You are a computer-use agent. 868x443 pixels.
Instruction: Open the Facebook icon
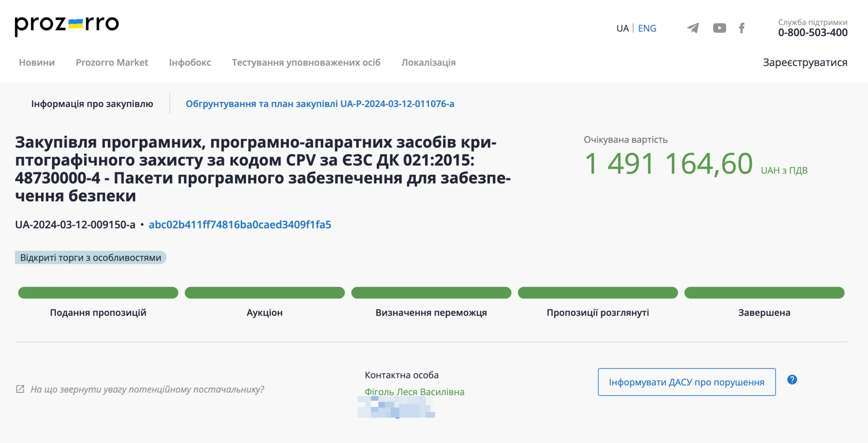(742, 28)
